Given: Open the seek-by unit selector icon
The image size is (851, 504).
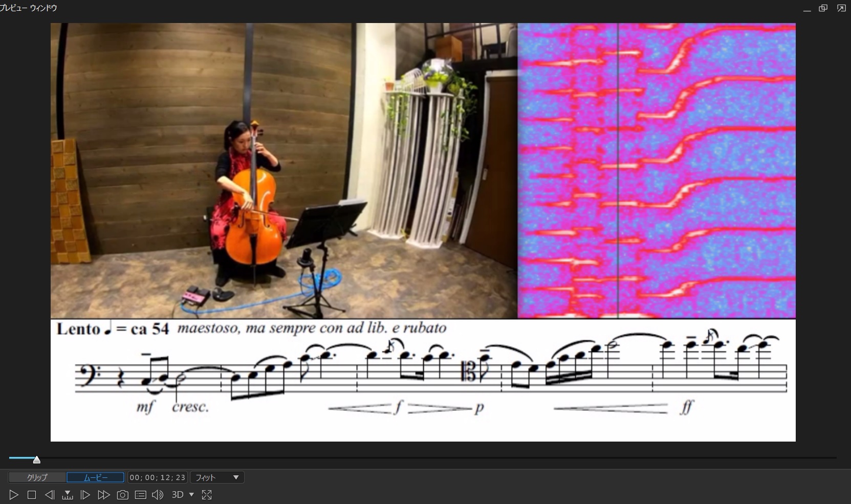Looking at the screenshot, I should pos(67,495).
